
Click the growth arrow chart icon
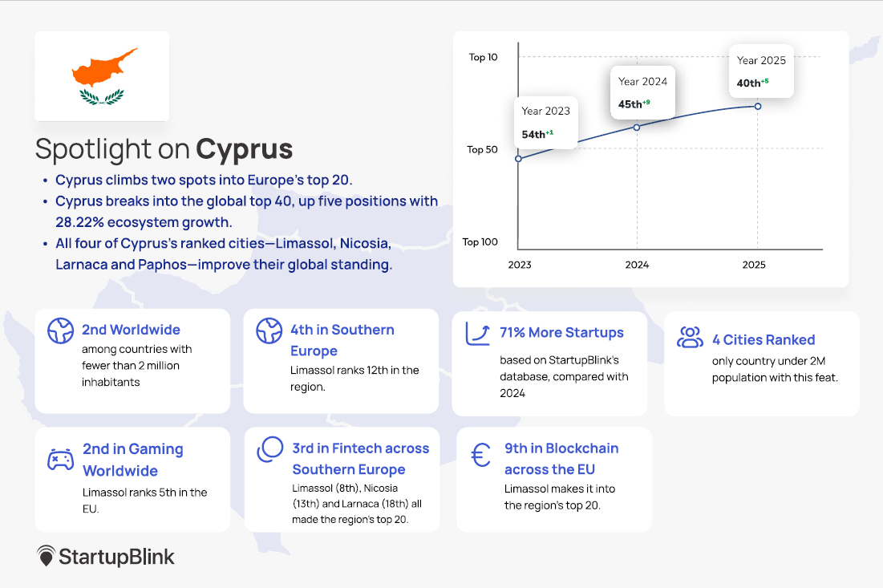pos(478,334)
